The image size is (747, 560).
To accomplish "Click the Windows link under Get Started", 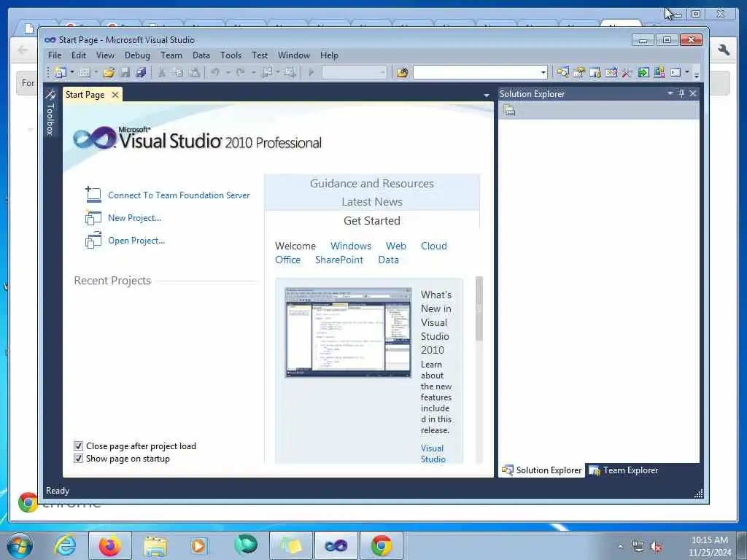I will click(351, 246).
